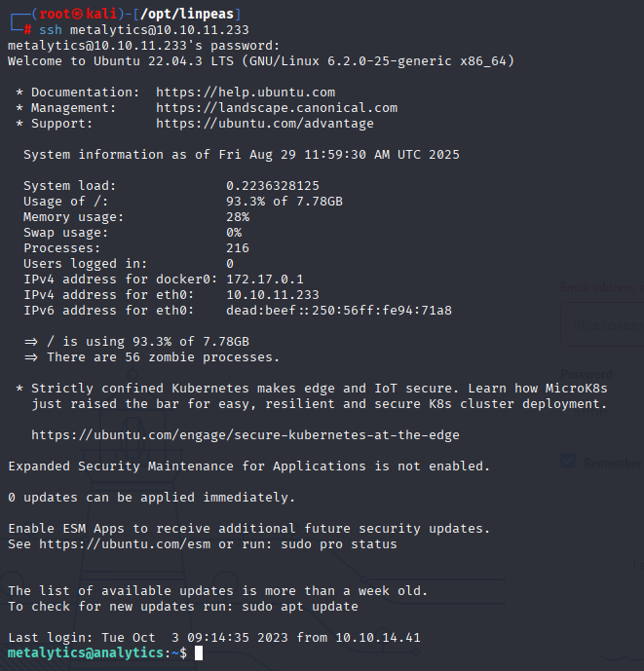Click the arrow before '/ is using 93.3%'
The image size is (644, 671).
click(31, 342)
